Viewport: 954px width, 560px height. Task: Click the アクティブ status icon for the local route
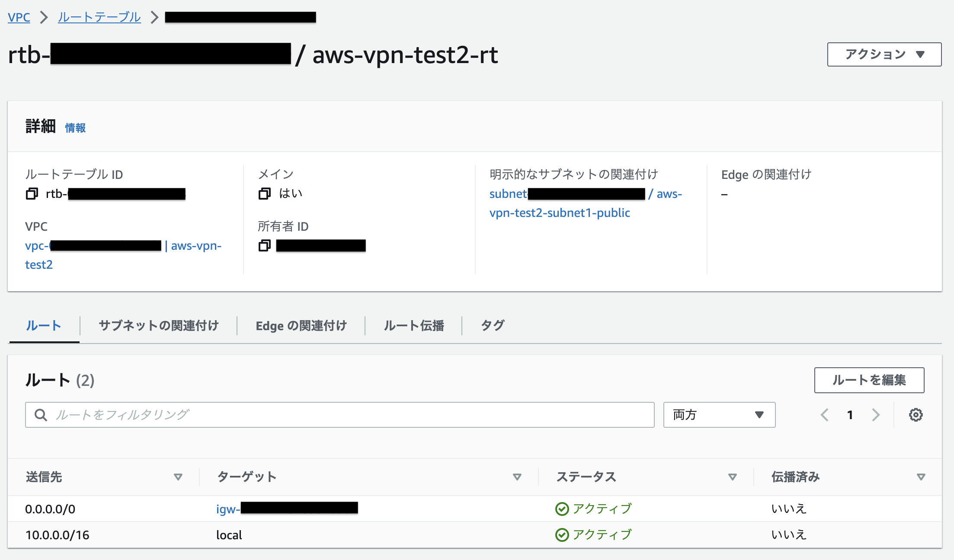[x=561, y=535]
